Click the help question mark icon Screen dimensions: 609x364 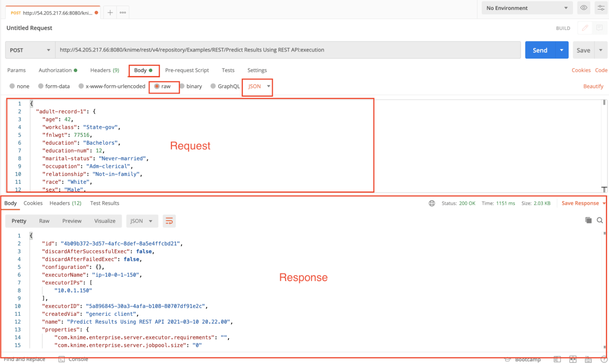(x=604, y=359)
